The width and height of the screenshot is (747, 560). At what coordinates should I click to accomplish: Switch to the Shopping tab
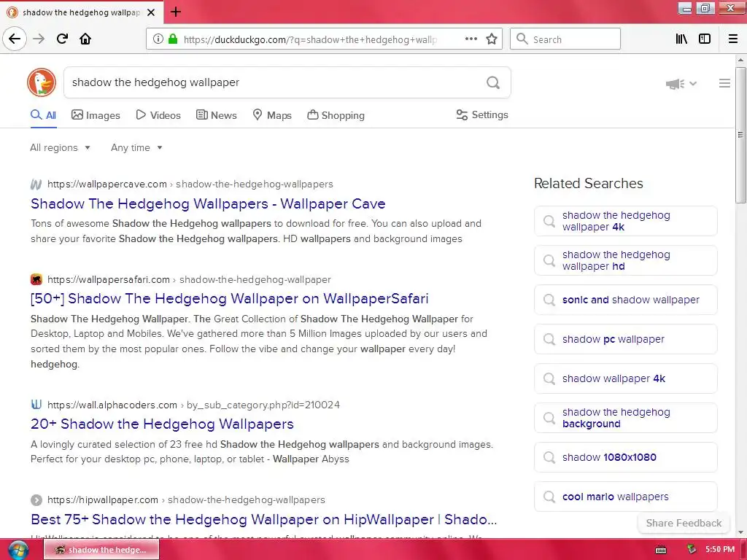(x=336, y=115)
